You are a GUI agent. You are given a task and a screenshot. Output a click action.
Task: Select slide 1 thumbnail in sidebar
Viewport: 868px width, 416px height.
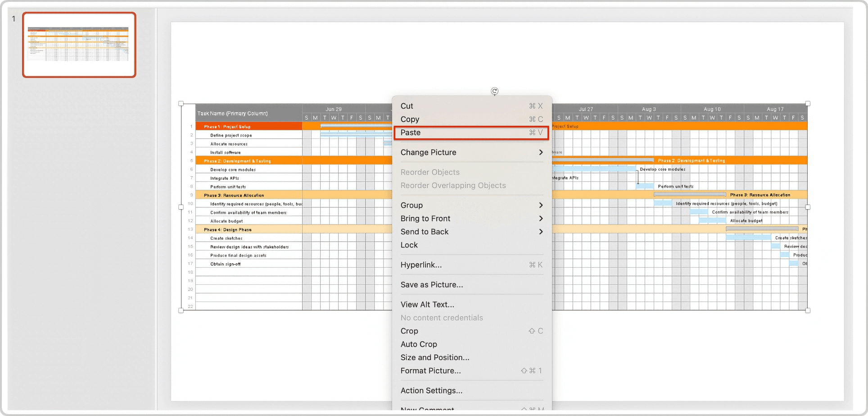click(79, 46)
